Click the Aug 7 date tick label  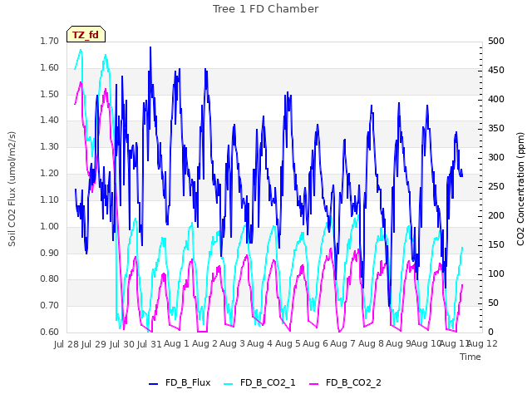342,344
